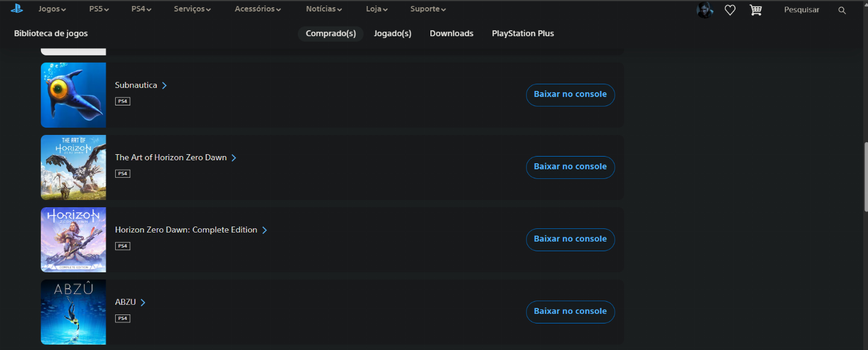Click the Subnautica cover thumbnail
Screen dimensions: 868x350
point(74,95)
